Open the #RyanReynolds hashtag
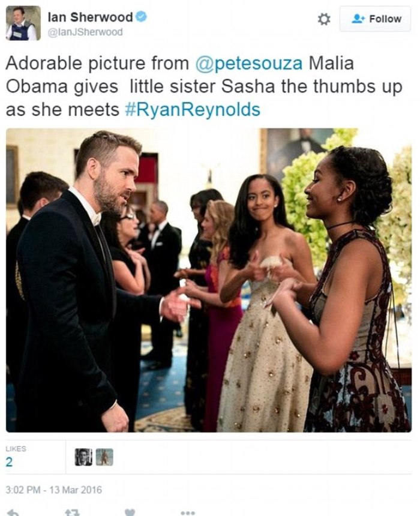This screenshot has width=420, height=516. 193,109
